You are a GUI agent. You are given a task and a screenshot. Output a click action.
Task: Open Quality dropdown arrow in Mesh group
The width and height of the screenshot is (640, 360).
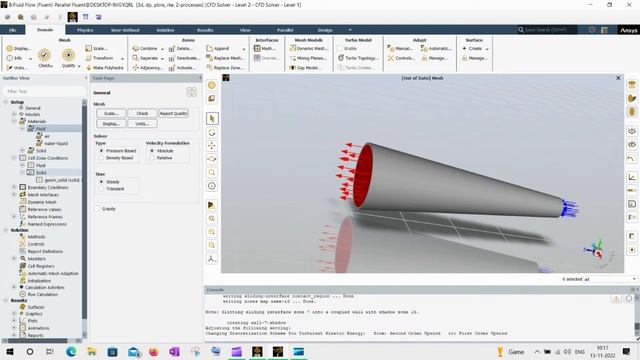pos(79,66)
